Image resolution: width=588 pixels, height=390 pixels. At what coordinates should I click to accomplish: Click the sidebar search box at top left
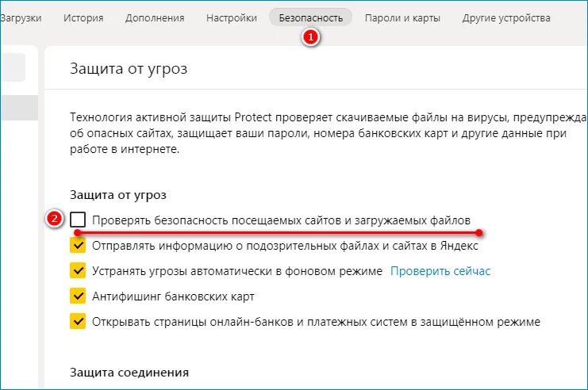(x=13, y=67)
